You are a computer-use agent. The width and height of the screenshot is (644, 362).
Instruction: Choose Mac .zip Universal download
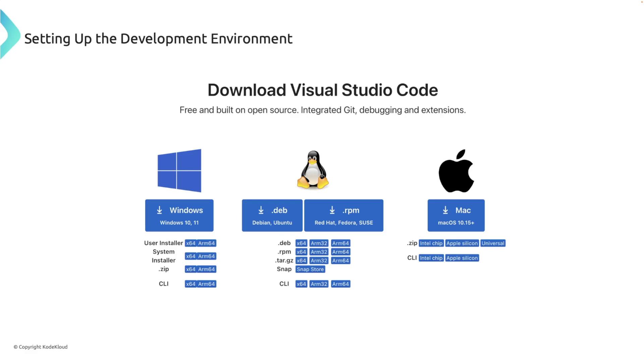[x=493, y=243]
